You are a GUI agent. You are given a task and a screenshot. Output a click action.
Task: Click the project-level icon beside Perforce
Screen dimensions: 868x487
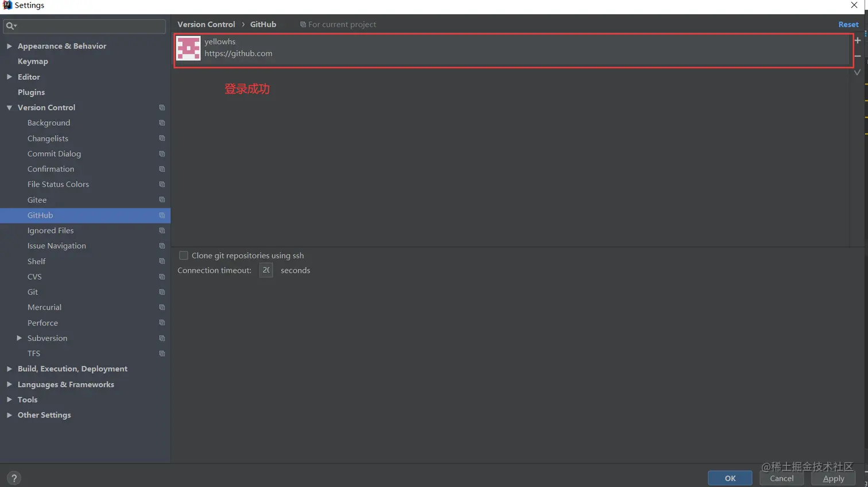162,323
